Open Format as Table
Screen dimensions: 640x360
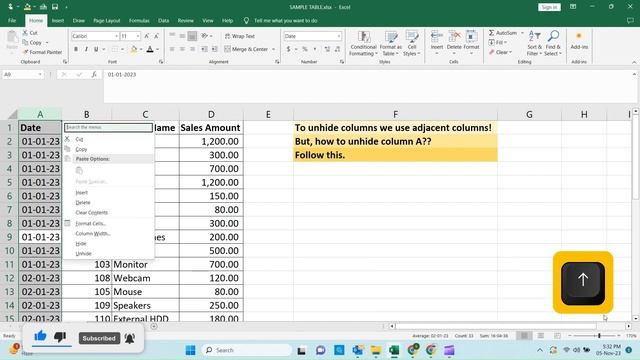coord(391,43)
